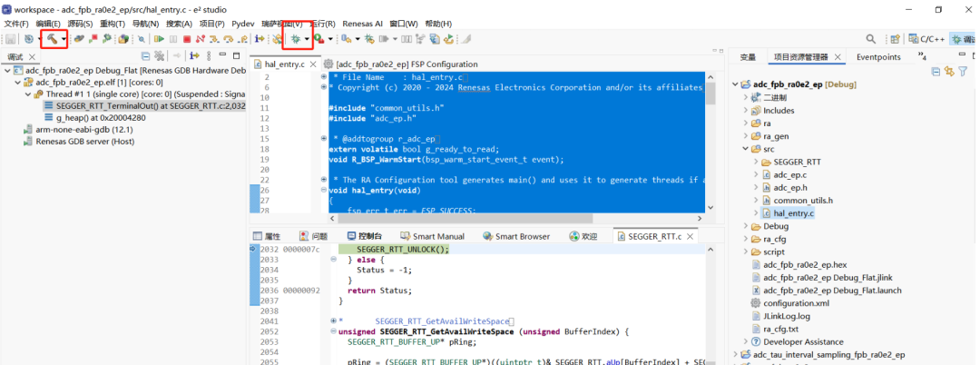Select Renesas GDB server (Host) entry

point(78,142)
